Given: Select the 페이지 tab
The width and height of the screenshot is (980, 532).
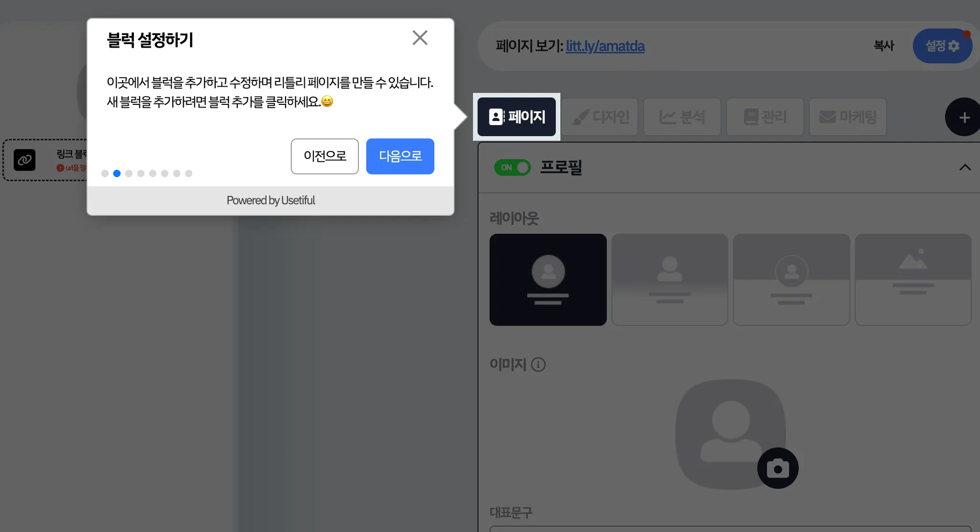Looking at the screenshot, I should (517, 117).
